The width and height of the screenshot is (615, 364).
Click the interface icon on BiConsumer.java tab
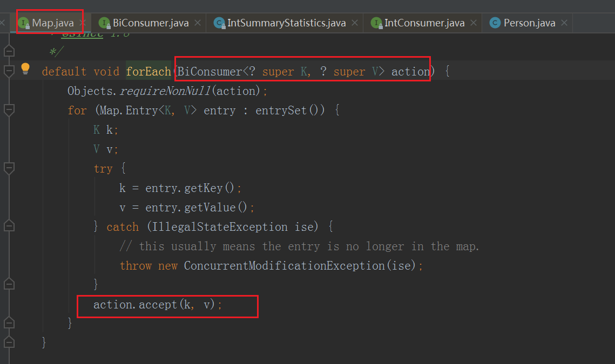104,23
